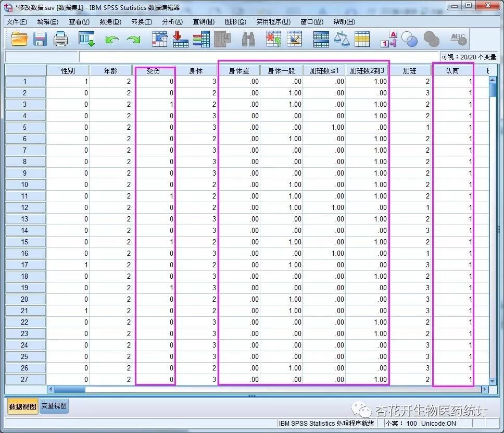Open the Dialog Recall list

pyautogui.click(x=86, y=39)
